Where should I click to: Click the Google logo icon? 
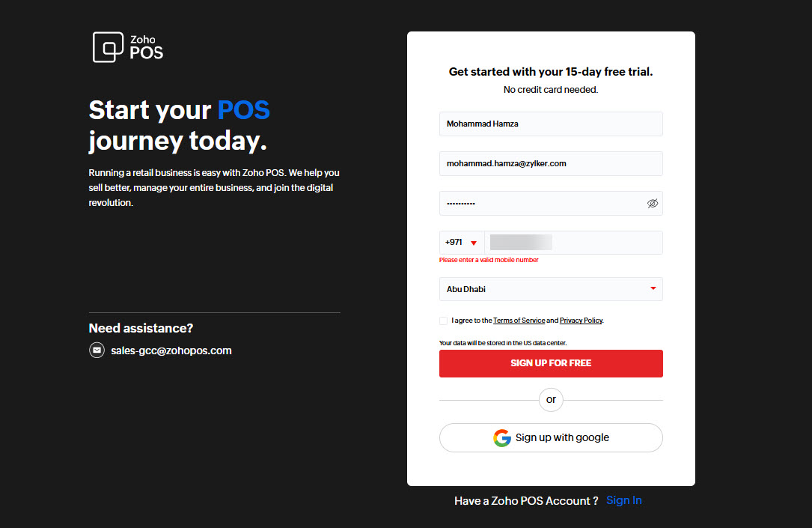(x=501, y=438)
